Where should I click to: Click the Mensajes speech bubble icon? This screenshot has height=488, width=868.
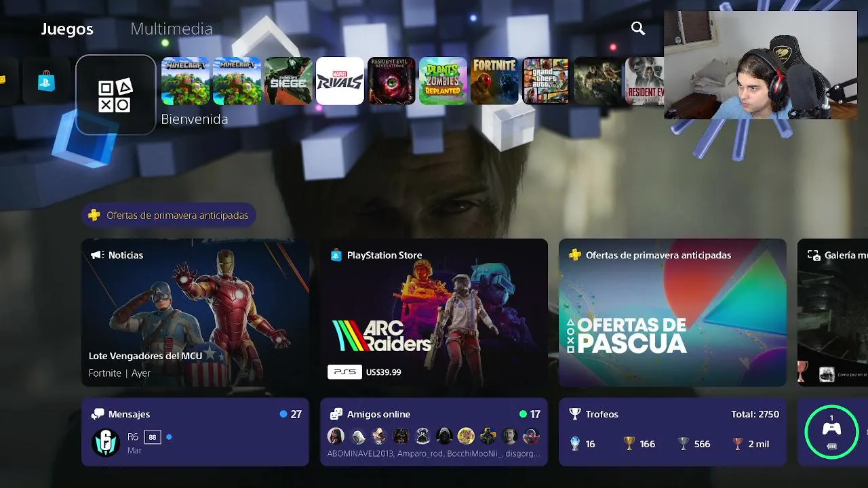coord(98,414)
